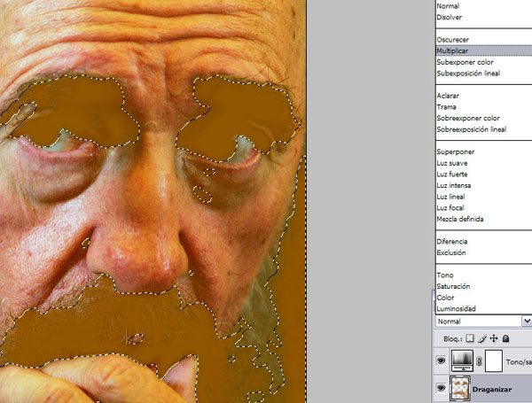Screen dimensions: 532x403
Task: Choose Tono blend mode
Action: (483, 275)
